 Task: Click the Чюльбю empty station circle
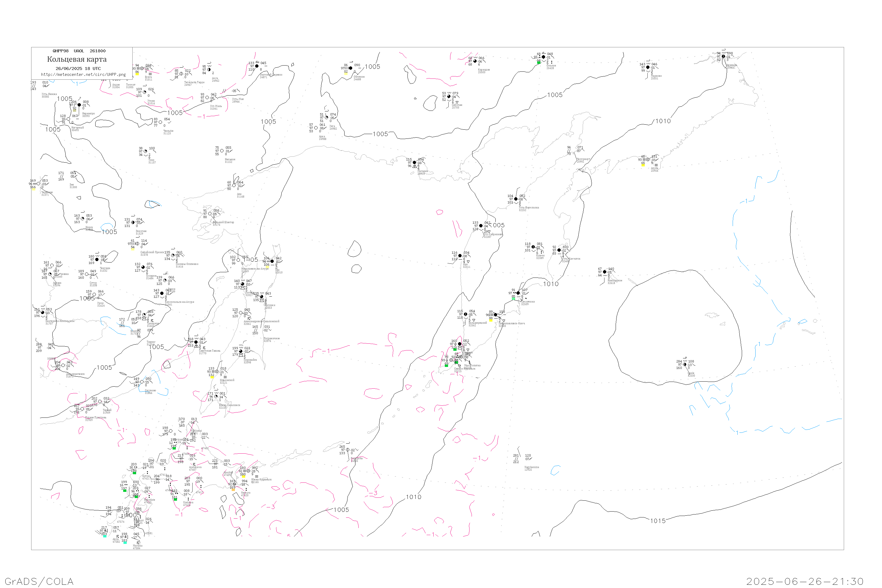click(x=161, y=122)
